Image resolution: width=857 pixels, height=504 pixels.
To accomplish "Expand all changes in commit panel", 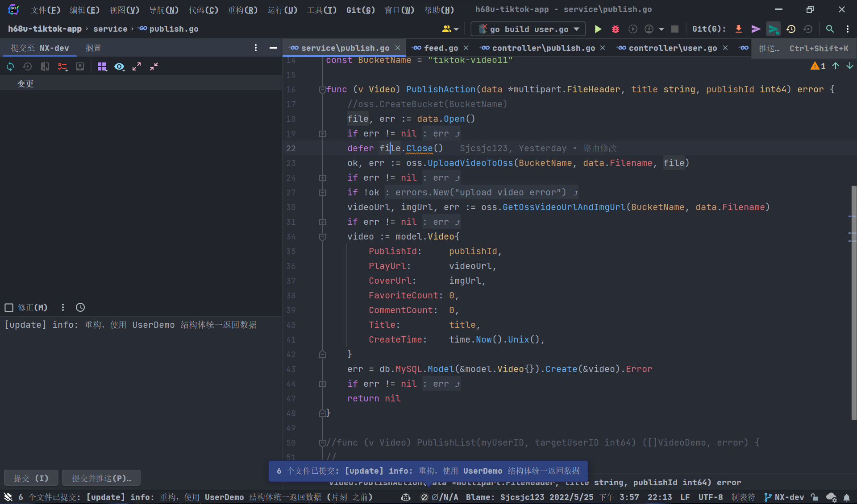I will (137, 66).
